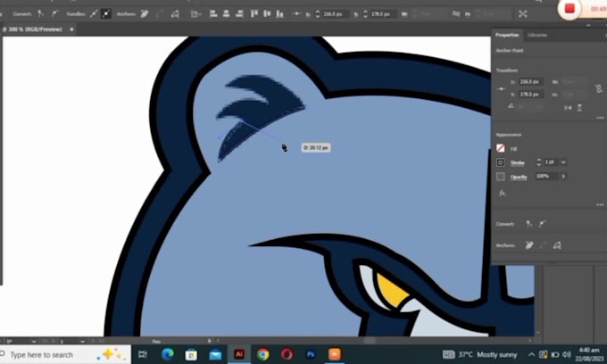This screenshot has height=364, width=607.
Task: Open zoom level dropdown in status bar
Action: coord(34,341)
